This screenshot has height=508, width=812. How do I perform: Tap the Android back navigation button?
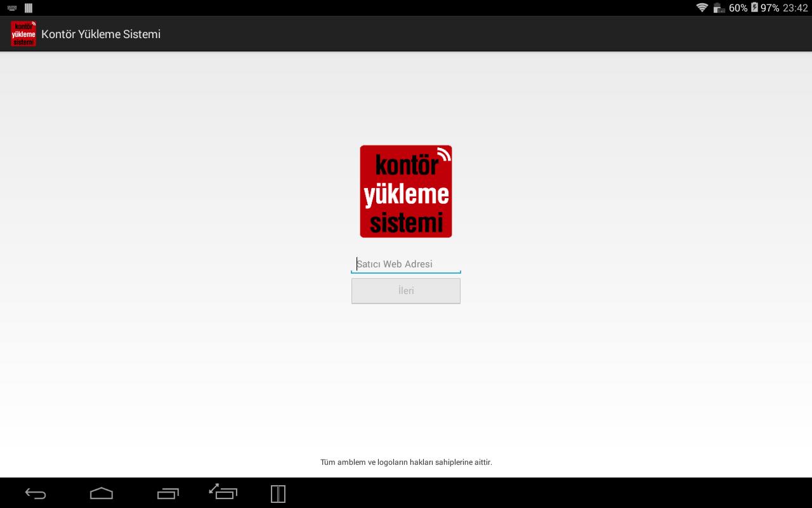pos(36,493)
